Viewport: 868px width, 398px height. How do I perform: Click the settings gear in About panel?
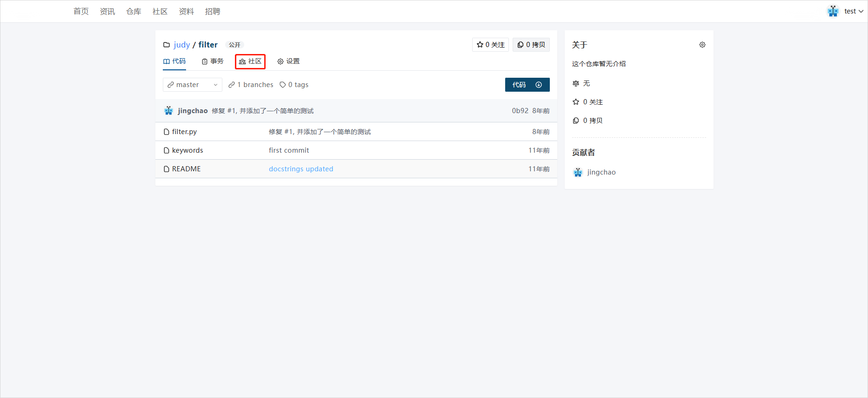coord(702,45)
